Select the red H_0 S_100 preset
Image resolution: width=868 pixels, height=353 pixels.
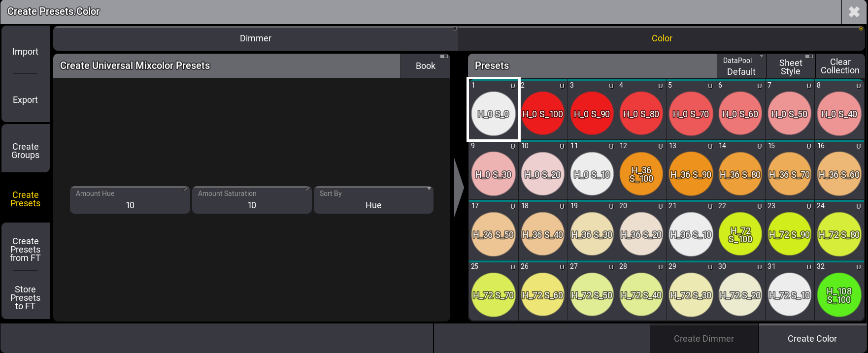(542, 114)
